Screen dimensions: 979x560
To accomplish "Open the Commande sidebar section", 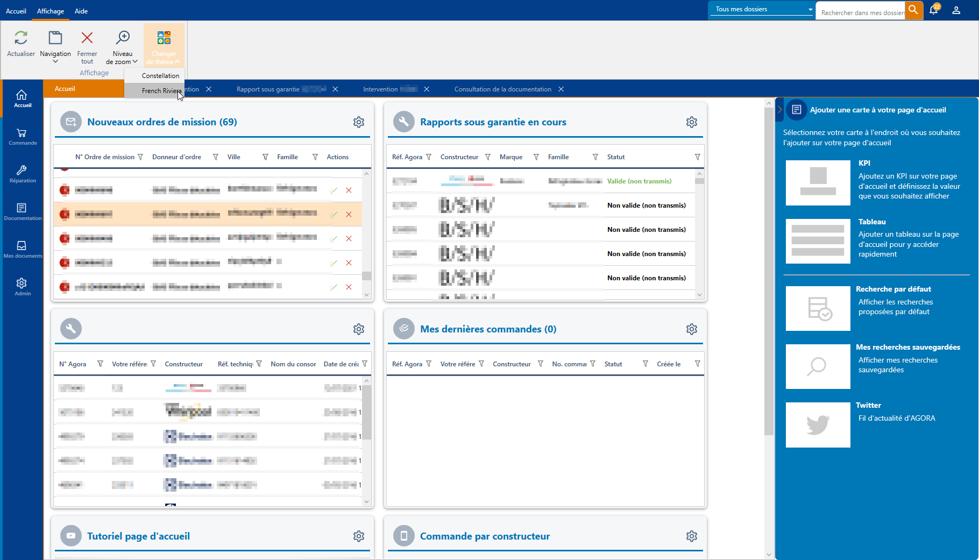I will pos(23,137).
